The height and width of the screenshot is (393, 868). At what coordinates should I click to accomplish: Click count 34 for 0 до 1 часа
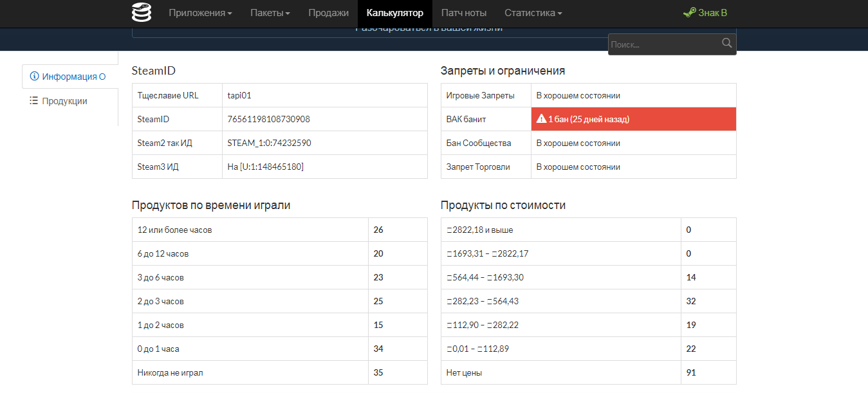pyautogui.click(x=378, y=349)
